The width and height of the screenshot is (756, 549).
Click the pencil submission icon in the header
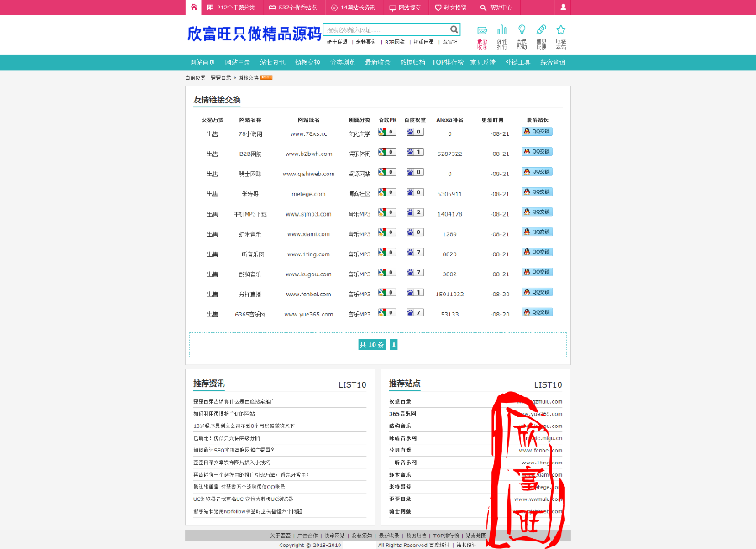(540, 29)
